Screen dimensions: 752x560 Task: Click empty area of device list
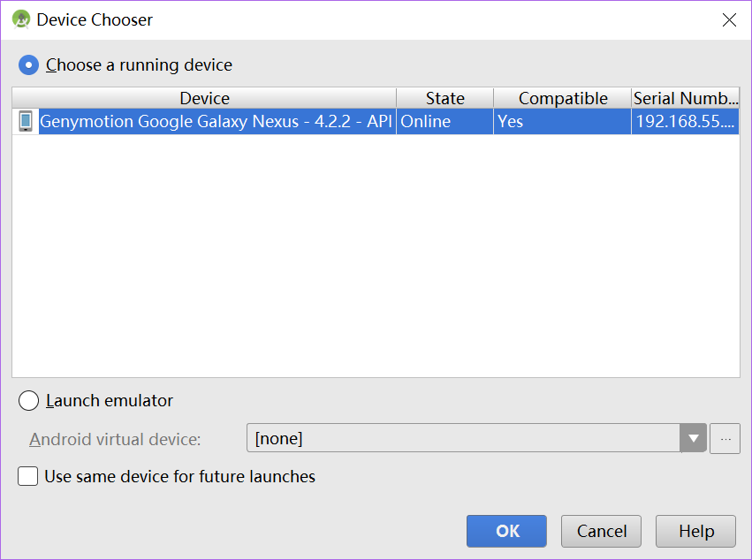[376, 254]
